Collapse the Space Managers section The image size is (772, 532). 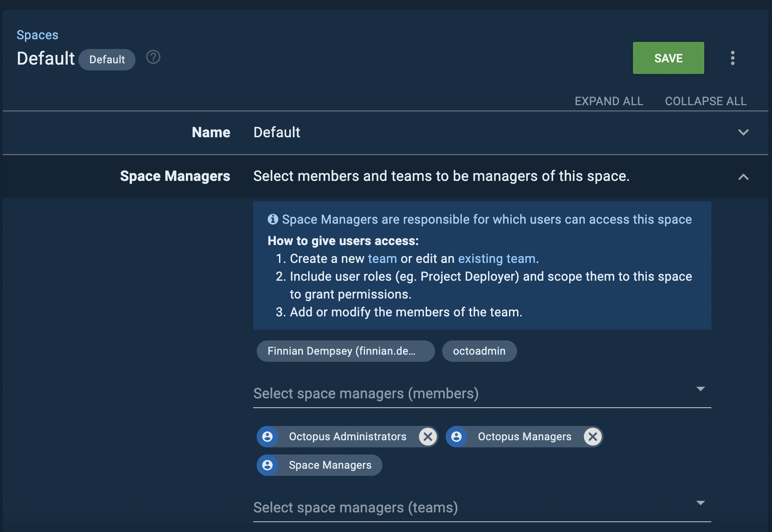743,176
